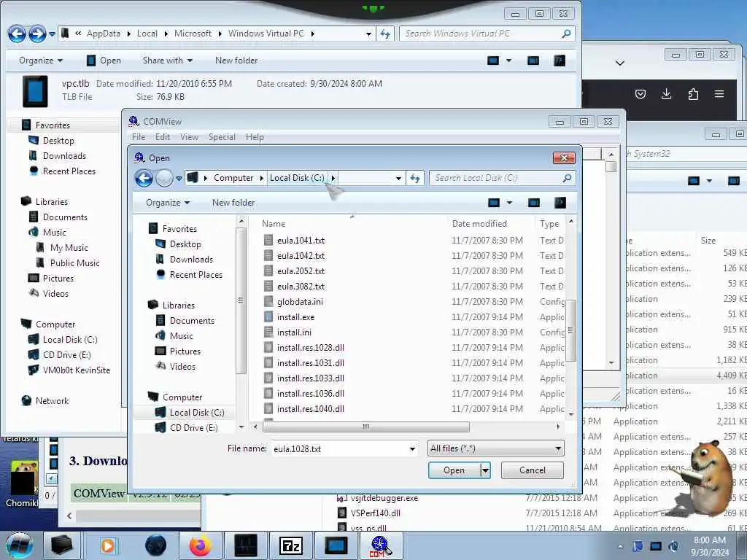This screenshot has height=560, width=747.
Task: Click the File name input field
Action: click(340, 449)
